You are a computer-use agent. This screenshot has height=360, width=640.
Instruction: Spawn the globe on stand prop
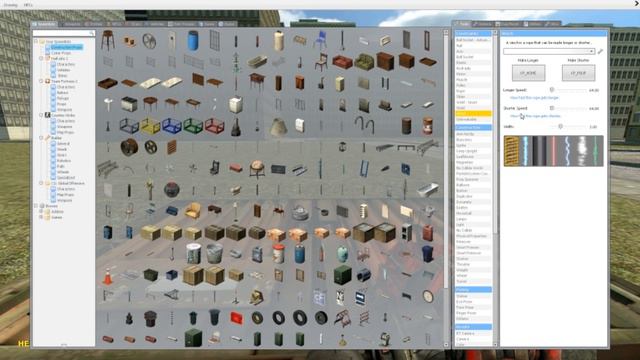click(x=257, y=169)
